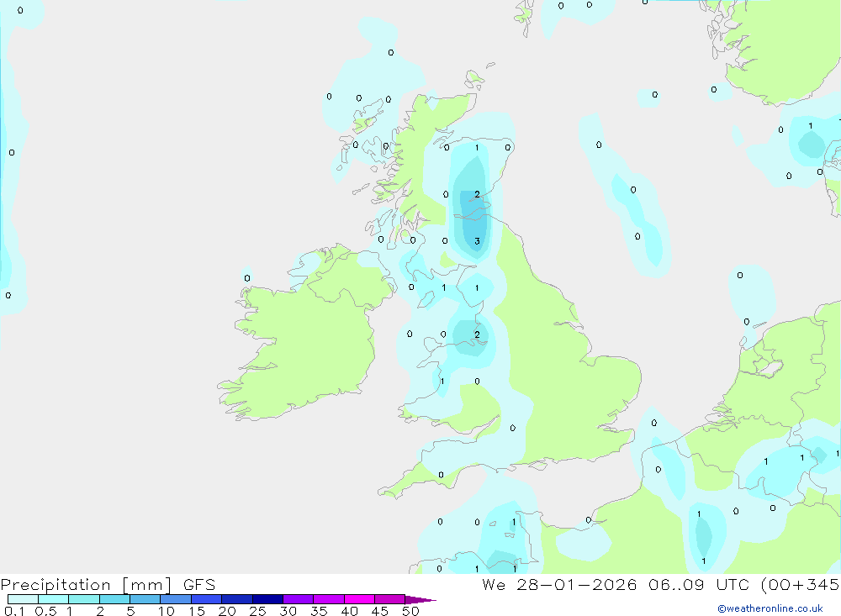
Task: Click the '40' legend scale label
Action: (350, 611)
